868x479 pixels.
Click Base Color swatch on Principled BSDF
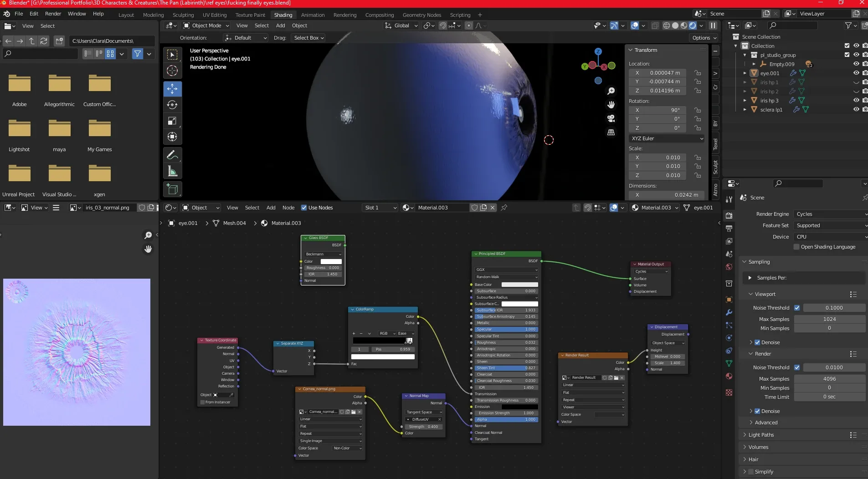[520, 285]
